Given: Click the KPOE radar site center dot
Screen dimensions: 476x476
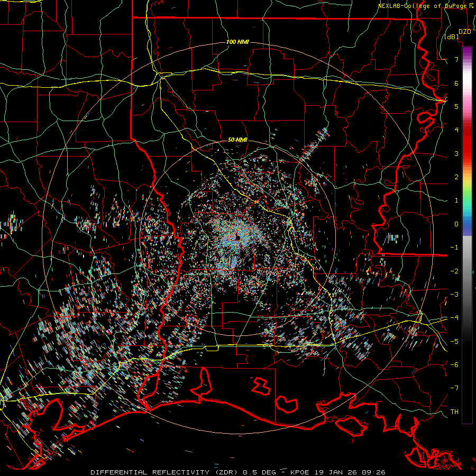Looking at the screenshot, I should pos(237,237).
